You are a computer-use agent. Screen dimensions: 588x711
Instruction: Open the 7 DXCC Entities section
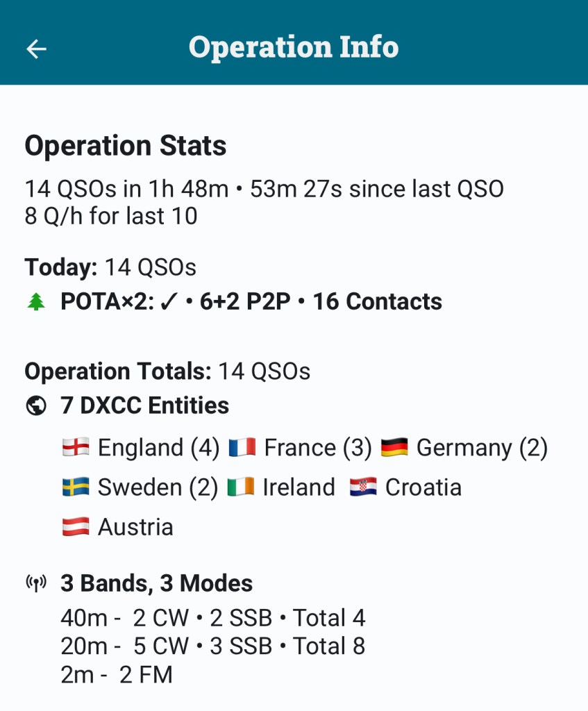[144, 405]
